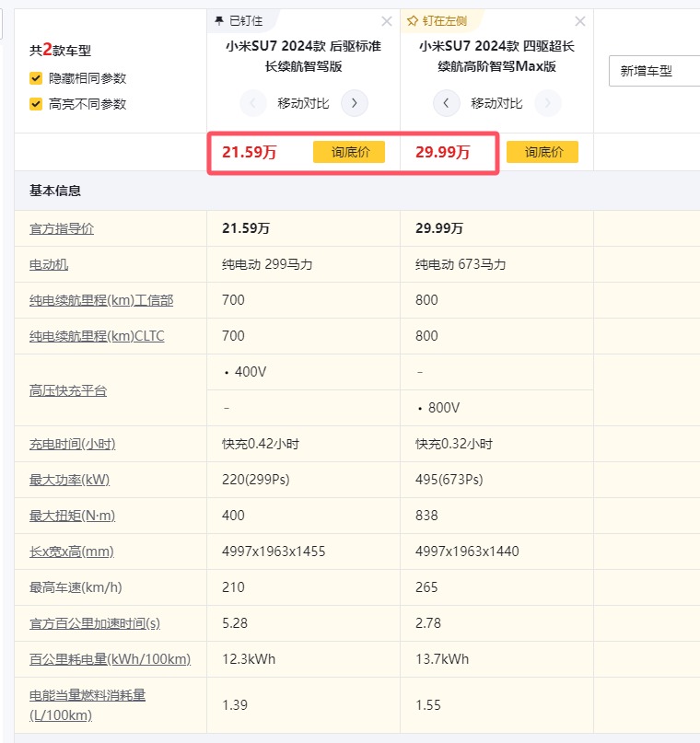Move the first car right with the arrow

point(355,103)
